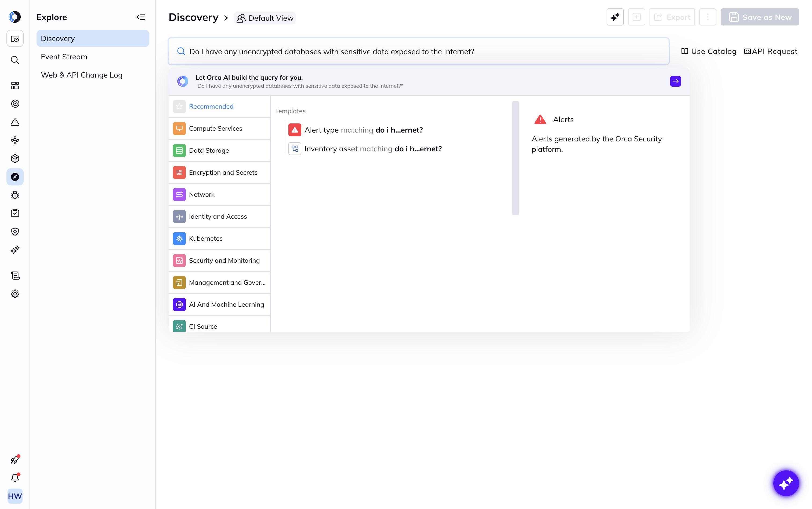This screenshot has width=812, height=509.
Task: Click Use Catalog link
Action: point(709,51)
